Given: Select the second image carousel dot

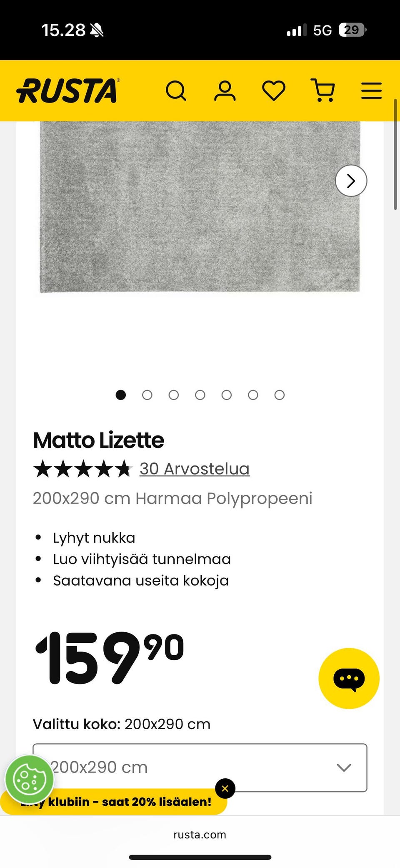Looking at the screenshot, I should pos(147,395).
